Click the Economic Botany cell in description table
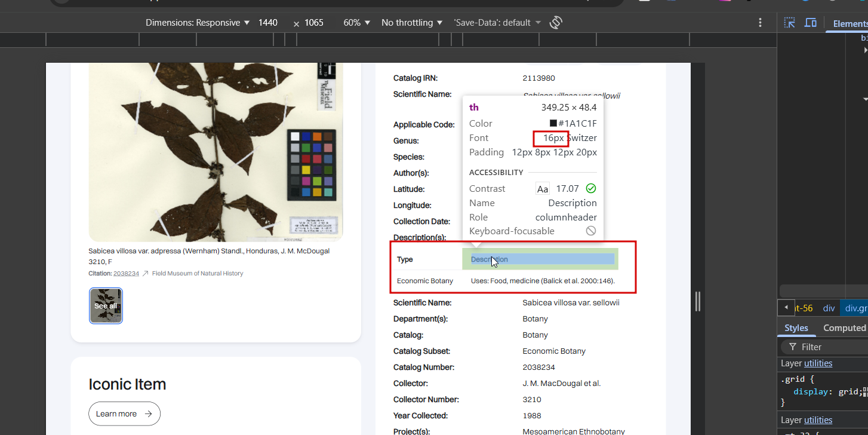This screenshot has height=435, width=868. coord(425,281)
